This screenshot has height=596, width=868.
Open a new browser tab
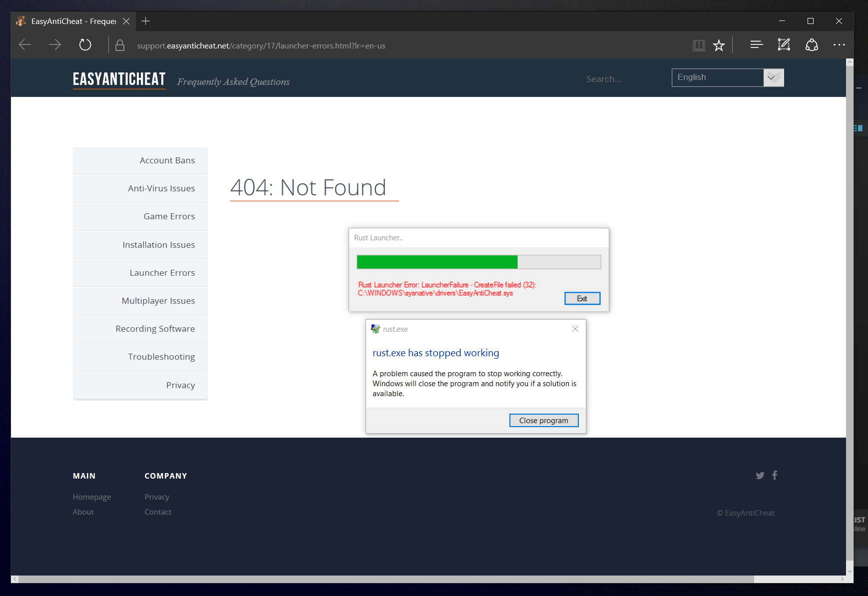coord(145,21)
